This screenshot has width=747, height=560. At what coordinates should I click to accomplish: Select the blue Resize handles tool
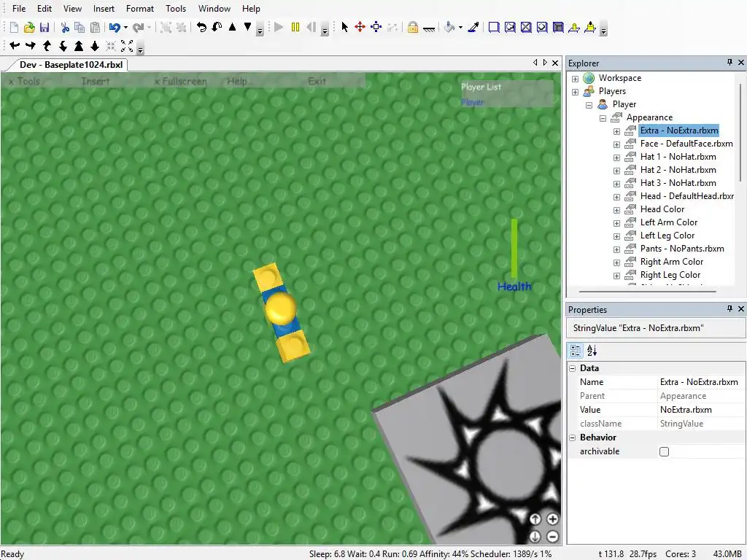[376, 27]
